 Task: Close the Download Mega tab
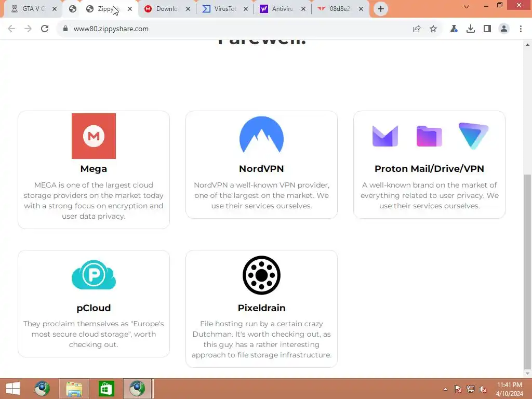pyautogui.click(x=188, y=9)
